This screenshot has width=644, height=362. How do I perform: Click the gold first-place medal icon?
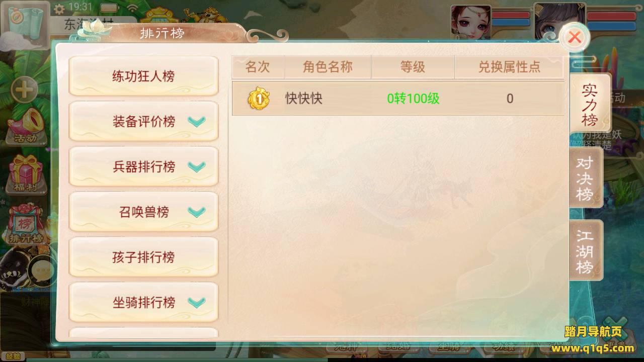259,99
